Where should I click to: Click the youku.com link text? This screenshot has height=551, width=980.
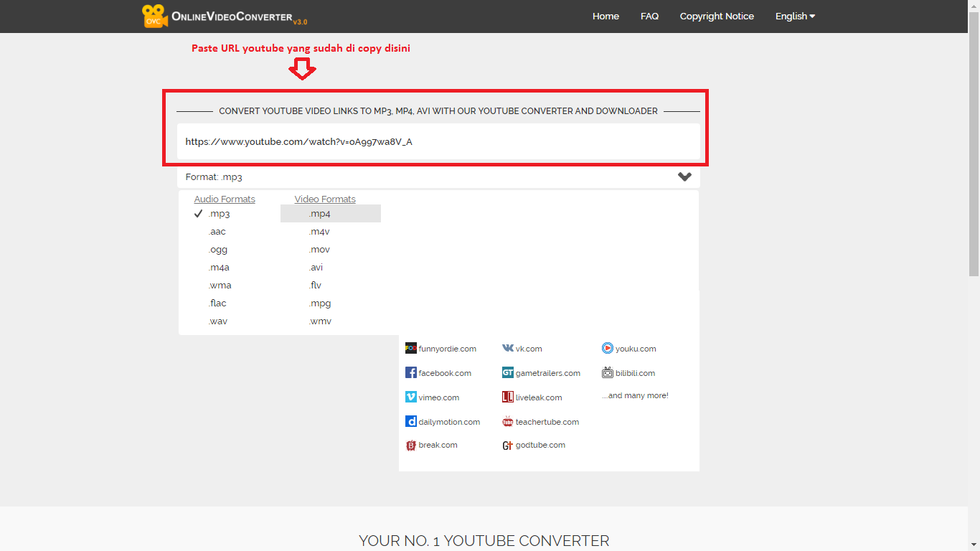[x=636, y=349]
